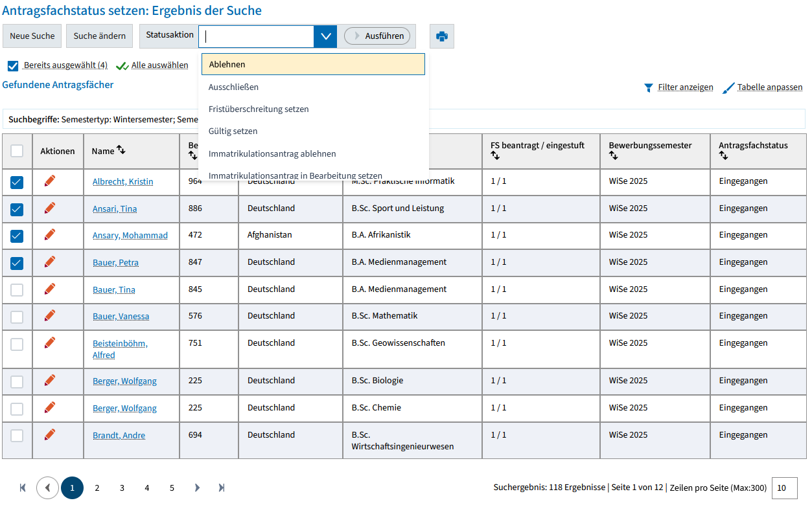
Task: Toggle the select-all header checkbox
Action: click(x=17, y=151)
